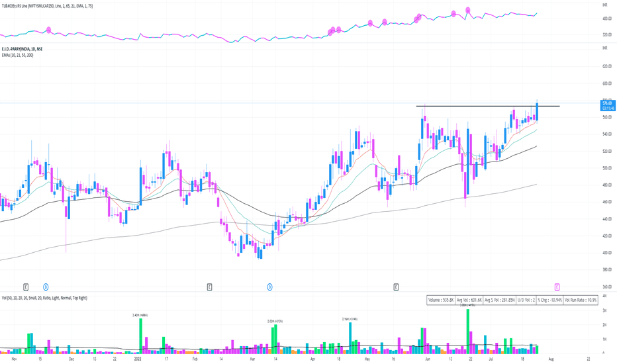The width and height of the screenshot is (617, 364).
Task: Click the 320.00 label on RS pane scale
Action: (x=607, y=34)
